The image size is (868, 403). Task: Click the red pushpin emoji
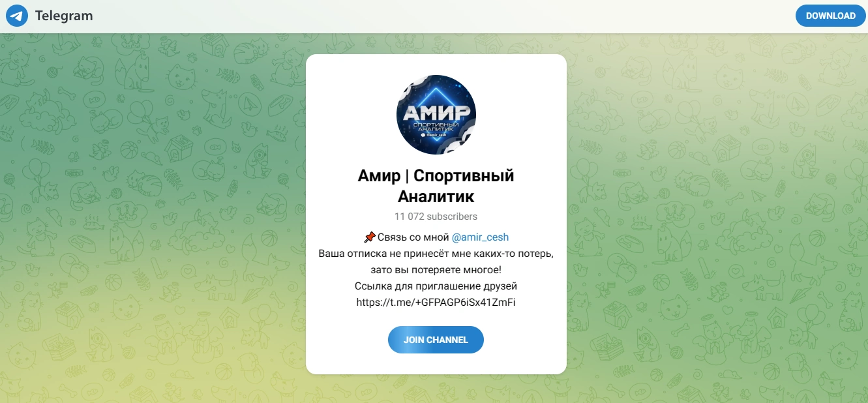[370, 237]
